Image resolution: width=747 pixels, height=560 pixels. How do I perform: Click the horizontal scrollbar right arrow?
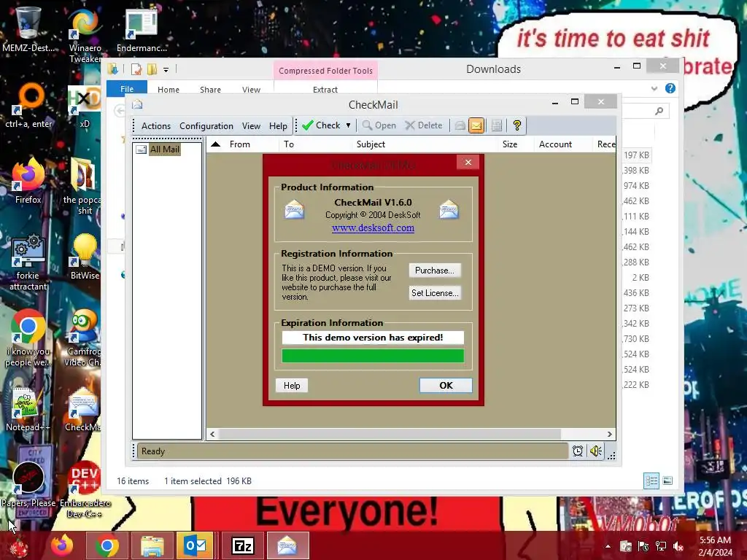pos(609,435)
